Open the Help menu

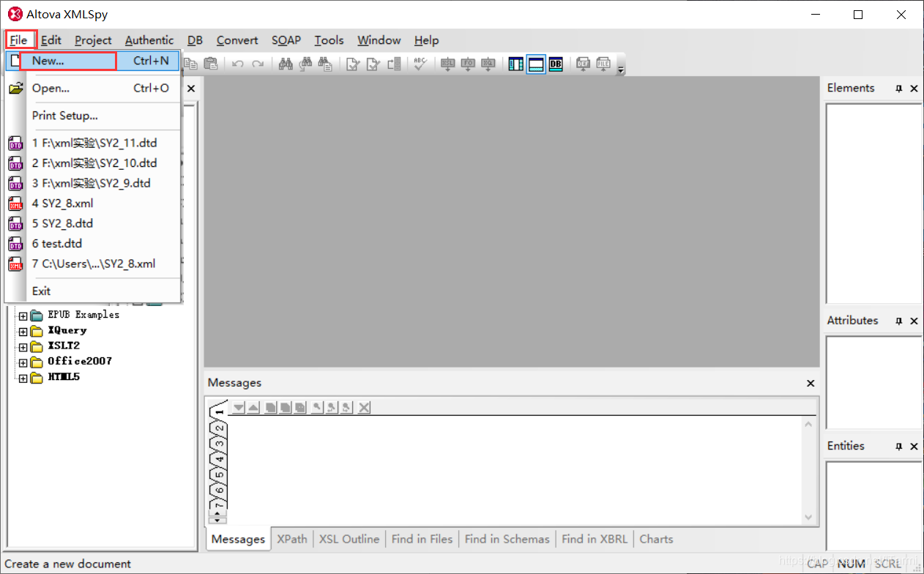tap(426, 40)
